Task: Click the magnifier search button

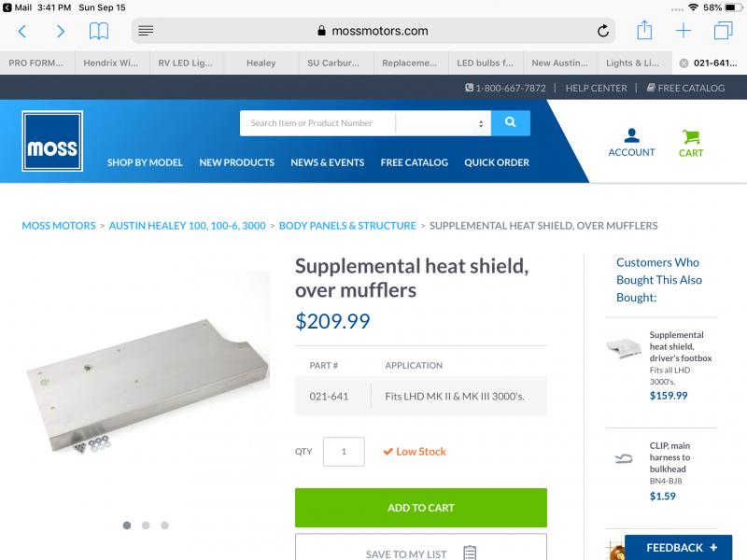Action: coord(510,123)
